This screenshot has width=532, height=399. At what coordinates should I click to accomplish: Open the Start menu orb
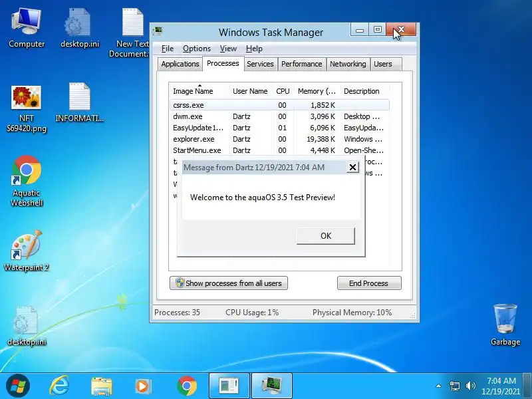(18, 386)
